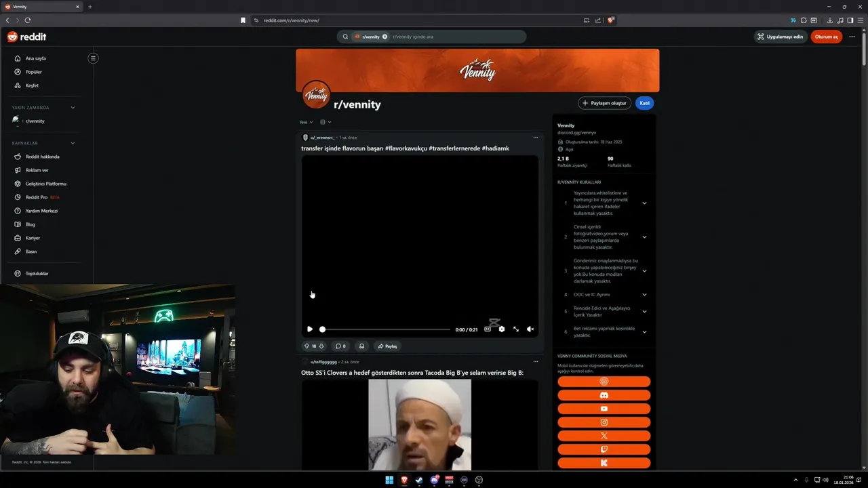
Task: Expand rule 6 Bet reklamı yapmak
Action: (x=644, y=332)
